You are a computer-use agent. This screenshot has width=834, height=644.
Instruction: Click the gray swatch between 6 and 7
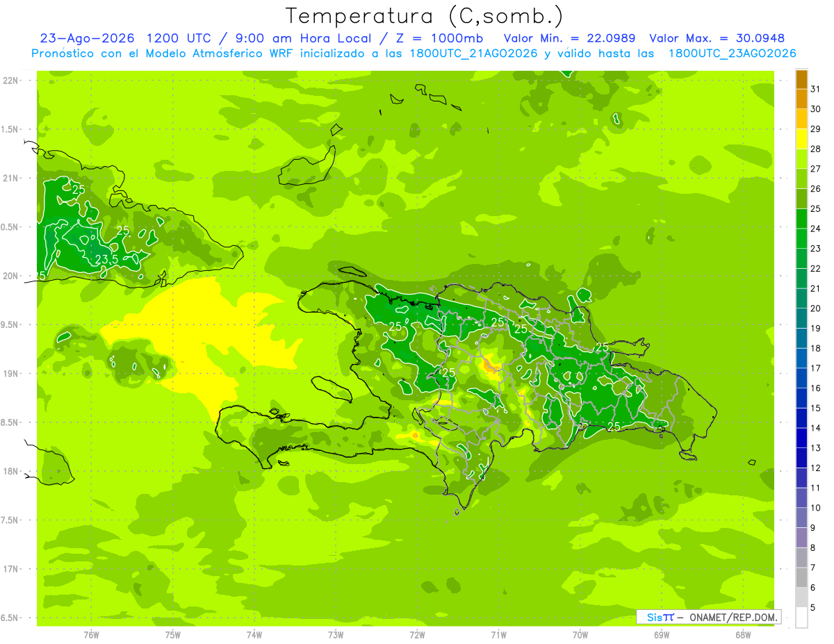pyautogui.click(x=801, y=577)
